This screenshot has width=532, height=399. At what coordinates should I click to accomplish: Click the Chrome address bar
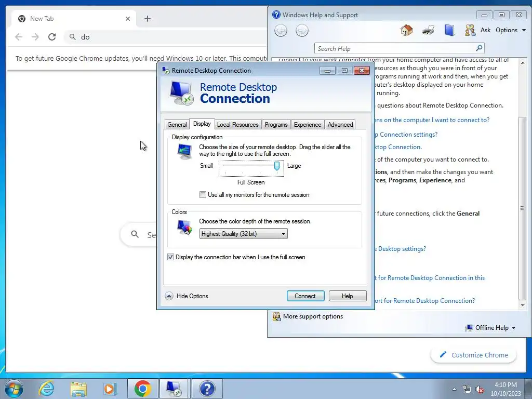166,37
